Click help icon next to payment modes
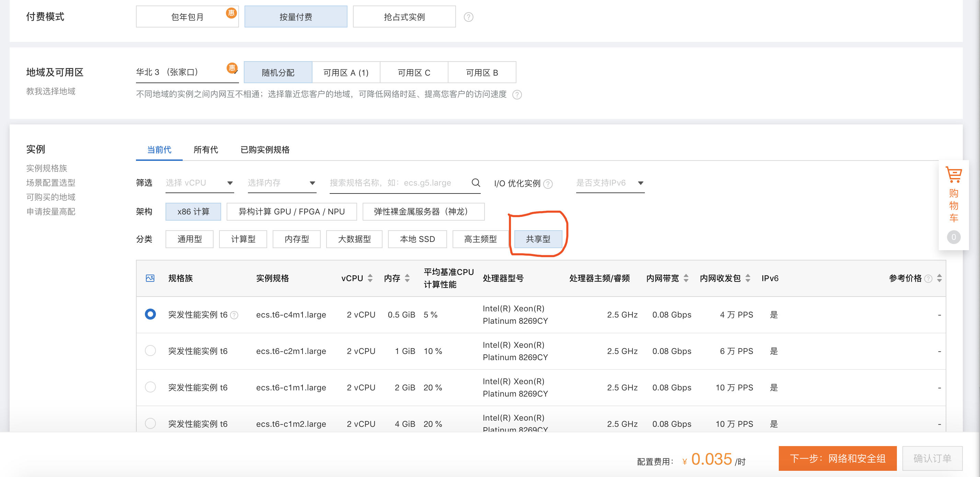 [x=468, y=17]
